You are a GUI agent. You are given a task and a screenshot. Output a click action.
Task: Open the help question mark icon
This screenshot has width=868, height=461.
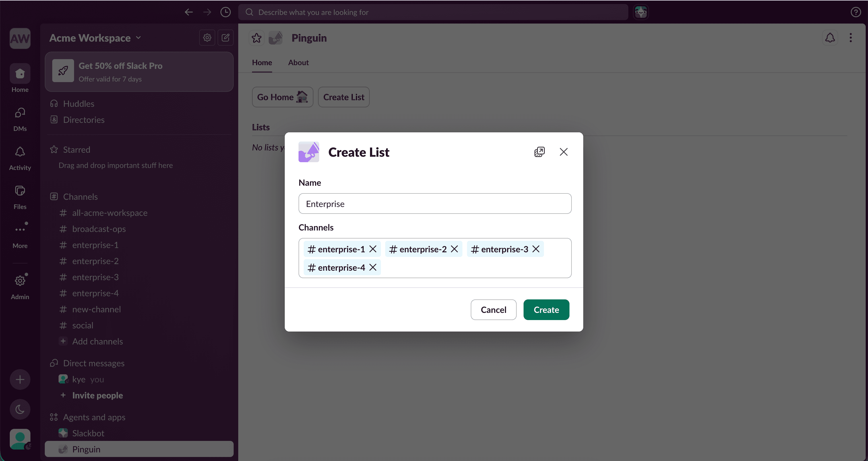pos(856,12)
